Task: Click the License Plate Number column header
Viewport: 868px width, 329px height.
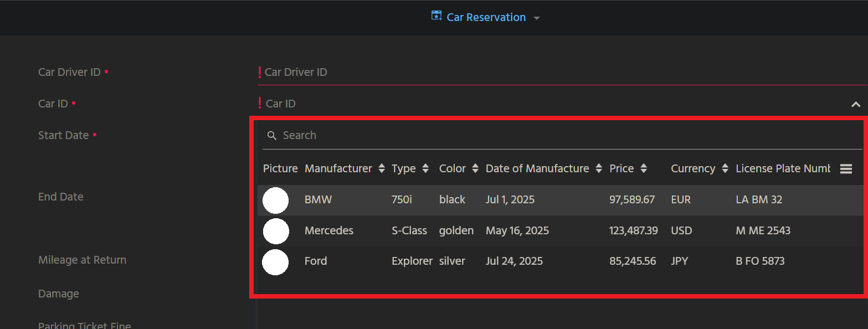Action: (782, 169)
